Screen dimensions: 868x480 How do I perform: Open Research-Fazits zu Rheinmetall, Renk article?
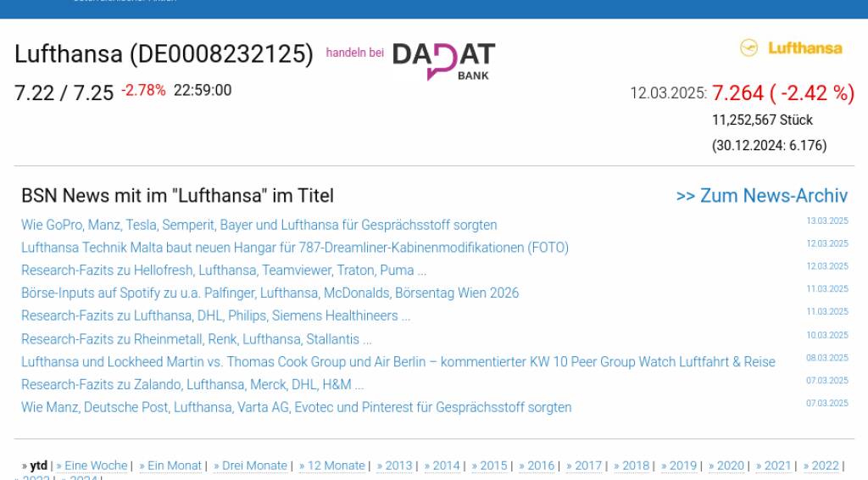(x=196, y=339)
